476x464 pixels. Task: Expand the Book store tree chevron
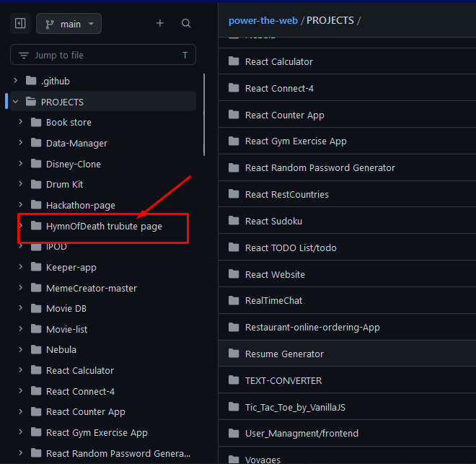pyautogui.click(x=21, y=122)
